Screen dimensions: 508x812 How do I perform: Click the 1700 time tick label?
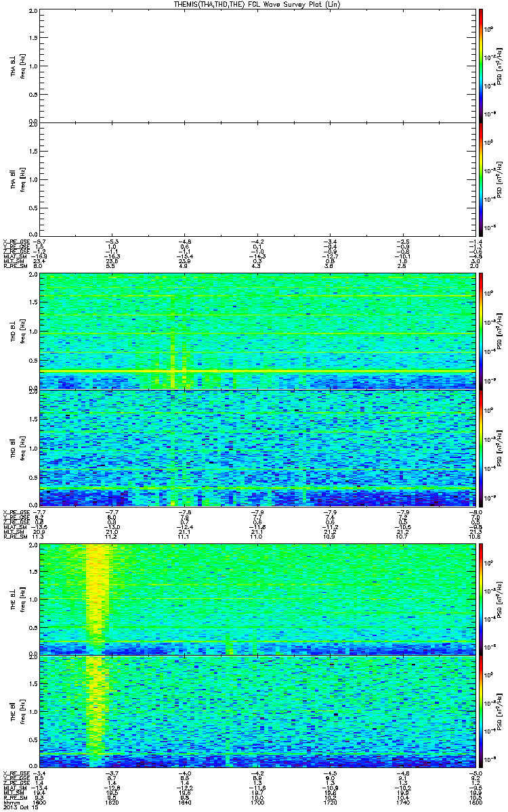pyautogui.click(x=257, y=803)
